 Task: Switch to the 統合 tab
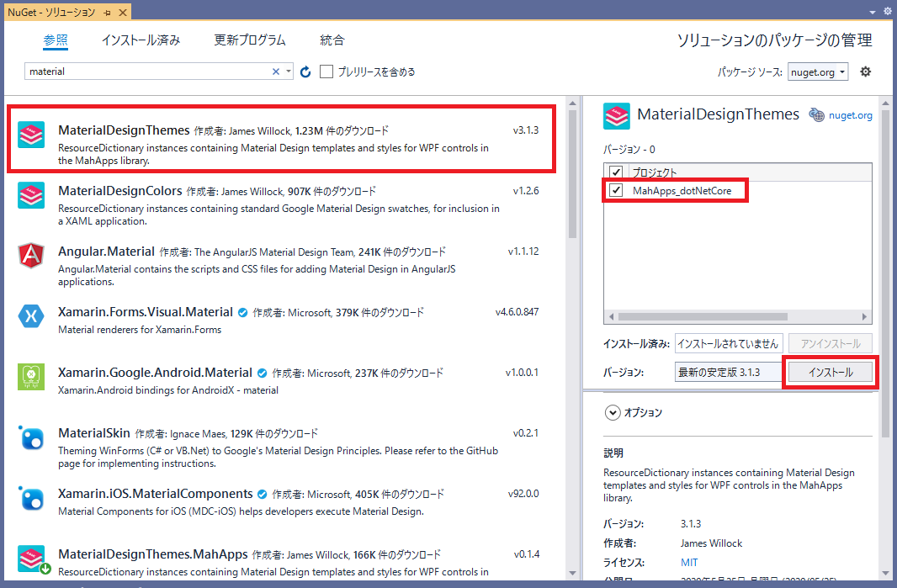pyautogui.click(x=332, y=40)
